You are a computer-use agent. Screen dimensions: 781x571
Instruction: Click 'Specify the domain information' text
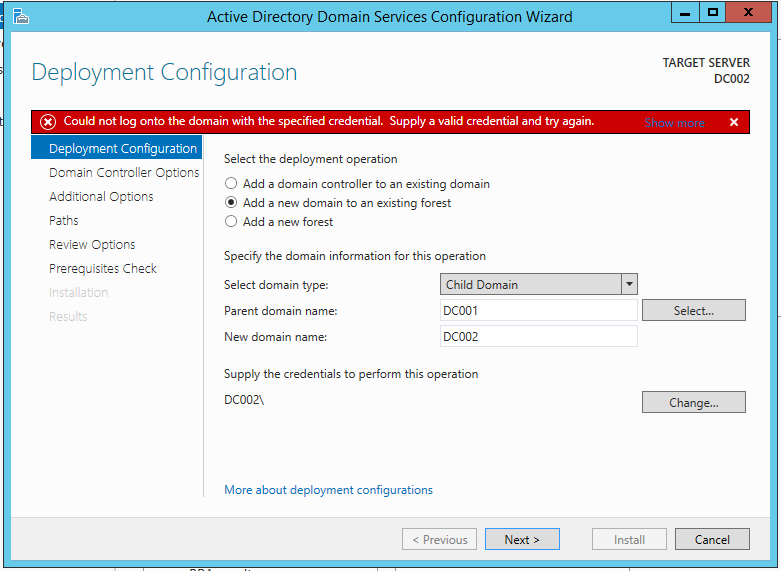pos(355,256)
